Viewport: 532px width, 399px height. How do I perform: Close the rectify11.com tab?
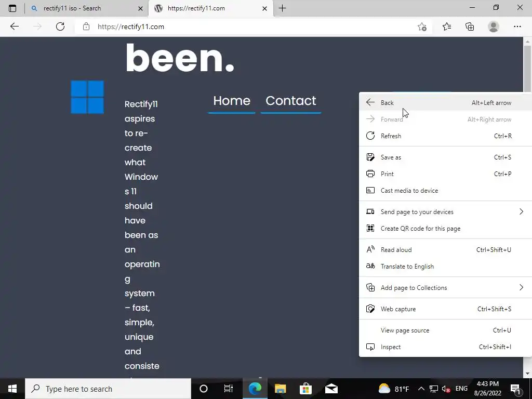(264, 8)
